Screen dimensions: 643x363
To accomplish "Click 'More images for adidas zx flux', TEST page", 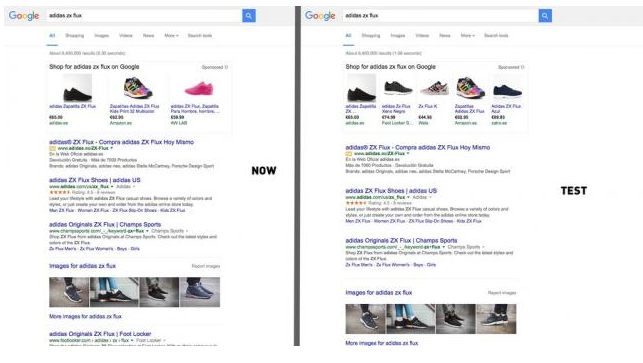I will 381,343.
